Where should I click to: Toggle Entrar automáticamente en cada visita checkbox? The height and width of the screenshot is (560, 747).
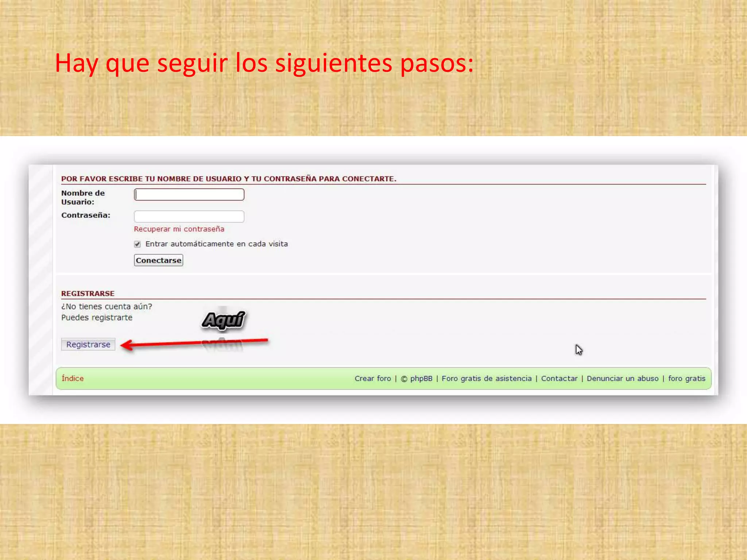click(x=138, y=244)
